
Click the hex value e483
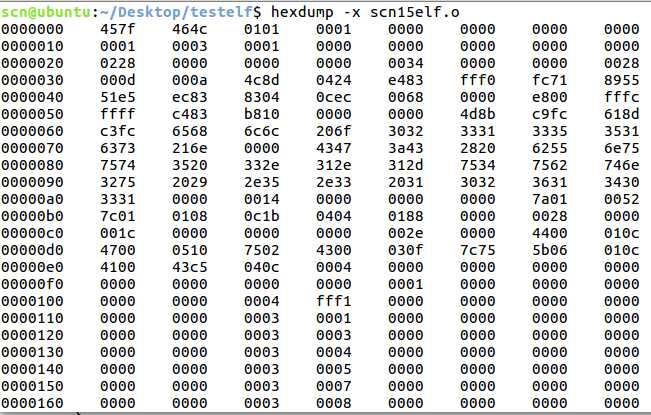[406, 80]
